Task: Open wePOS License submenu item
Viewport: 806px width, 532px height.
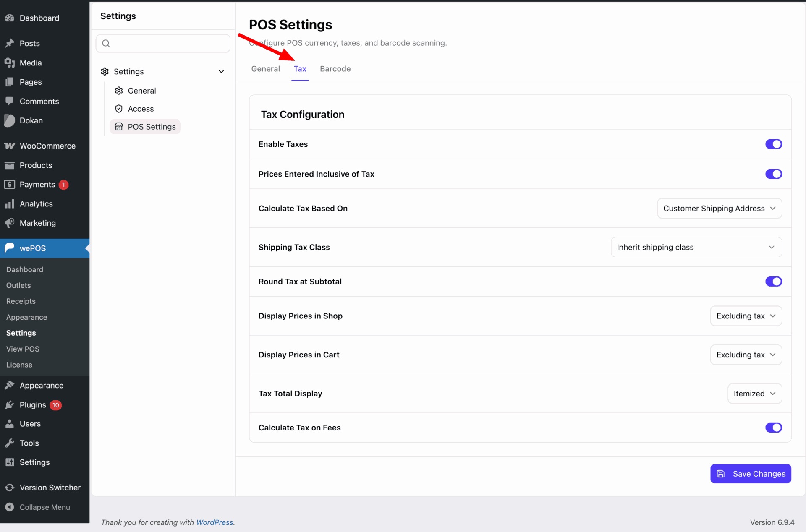Action: click(x=19, y=365)
